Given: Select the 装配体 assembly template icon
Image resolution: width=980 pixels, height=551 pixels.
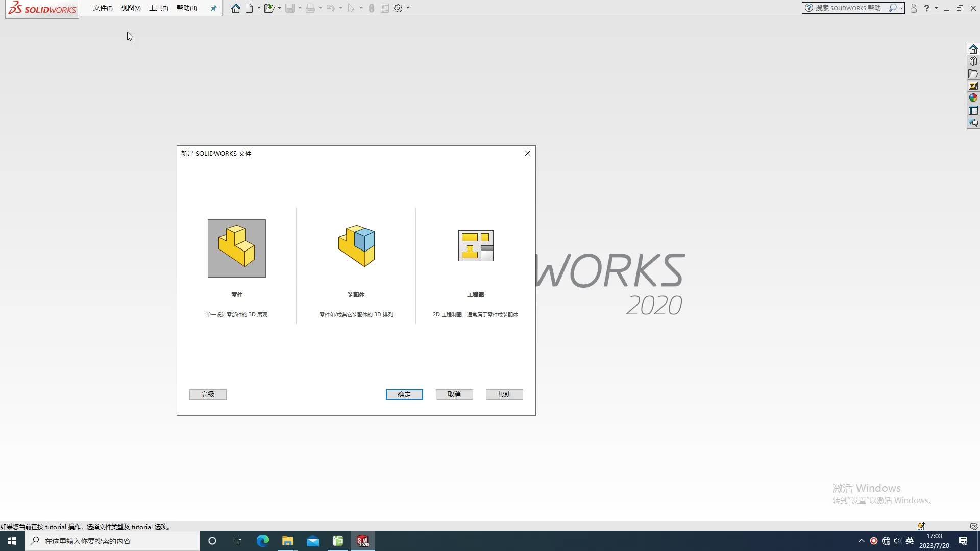Looking at the screenshot, I should click(x=356, y=246).
